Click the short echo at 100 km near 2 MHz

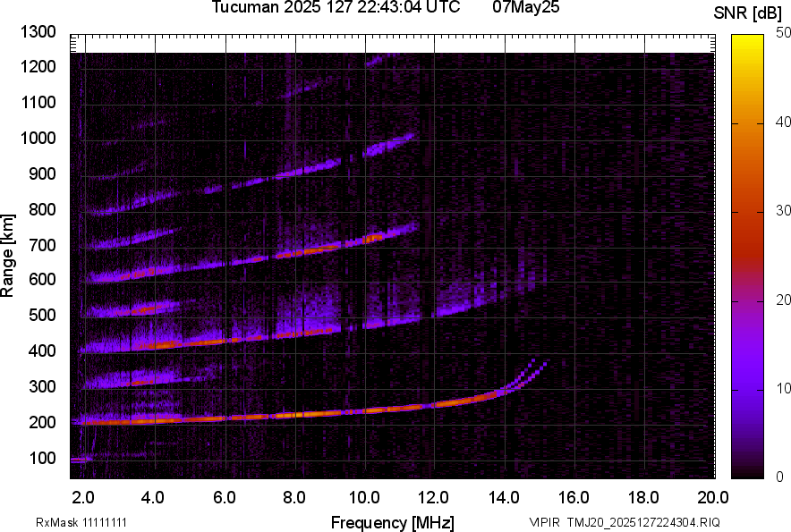pos(81,460)
